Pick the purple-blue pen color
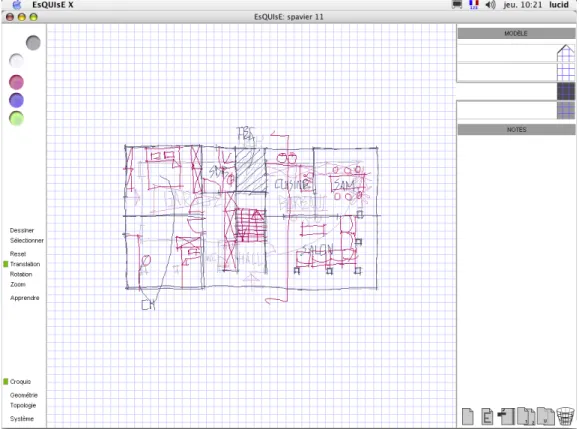Viewport: 579px width, 429px height. click(x=16, y=100)
